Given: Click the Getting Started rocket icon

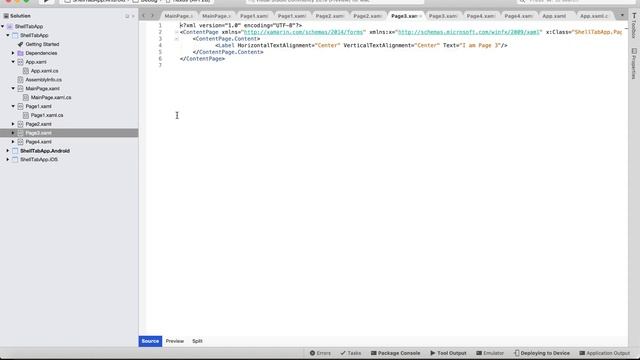Looking at the screenshot, I should 20,44.
